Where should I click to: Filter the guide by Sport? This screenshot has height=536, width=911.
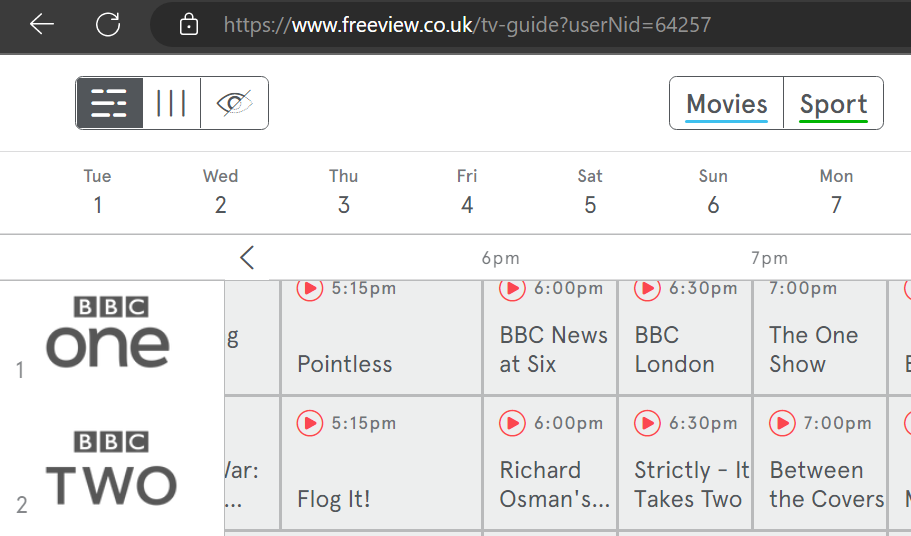point(833,104)
